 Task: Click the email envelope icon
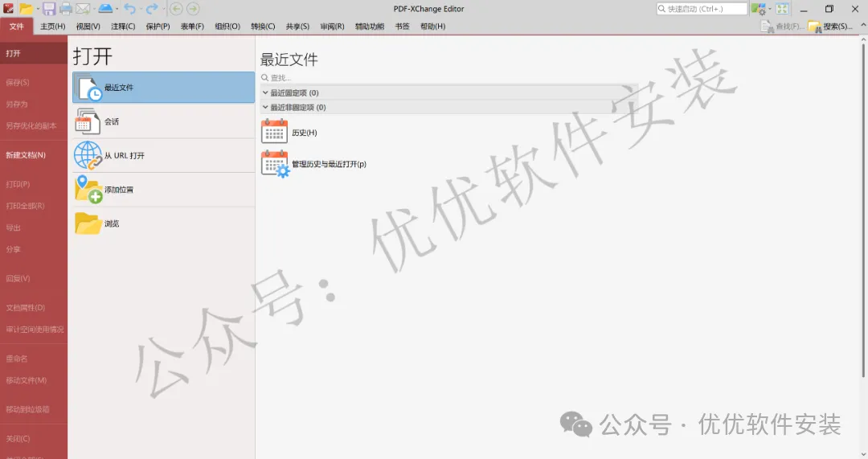point(83,8)
